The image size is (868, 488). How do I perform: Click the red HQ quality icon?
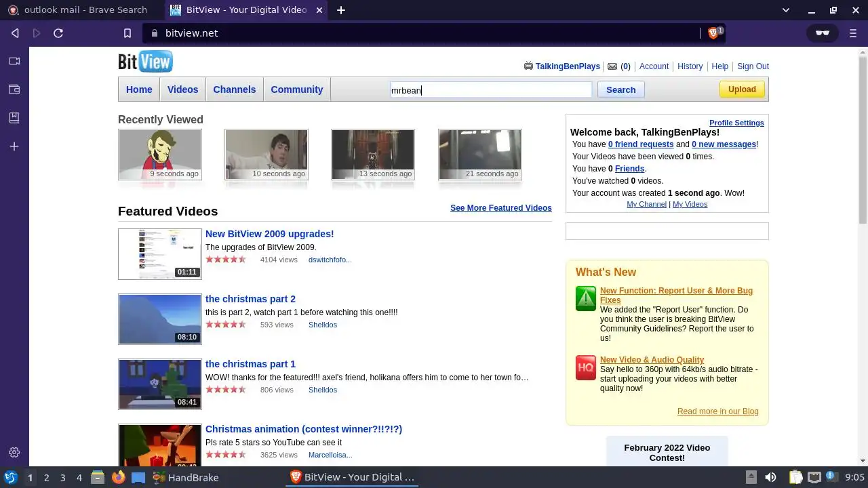coord(586,368)
